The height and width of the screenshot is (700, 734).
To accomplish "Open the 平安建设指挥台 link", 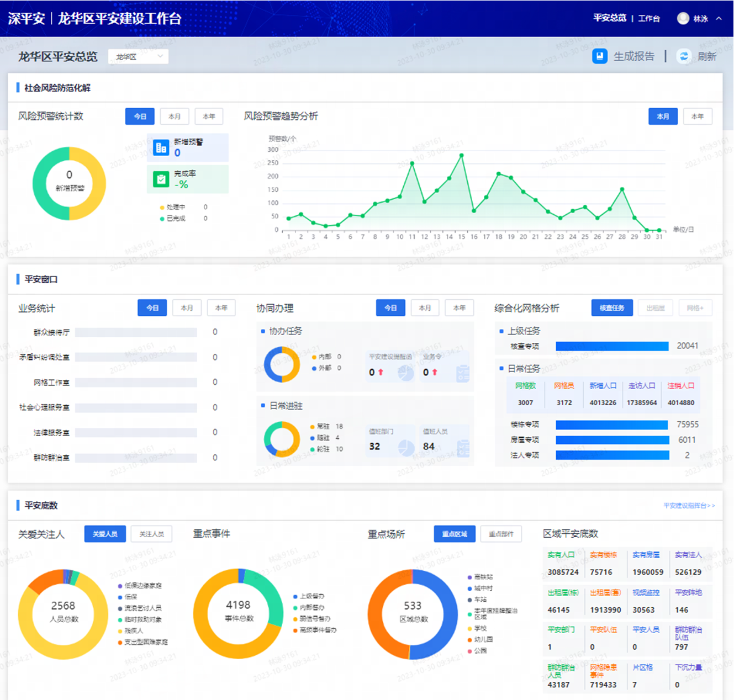I will 689,506.
